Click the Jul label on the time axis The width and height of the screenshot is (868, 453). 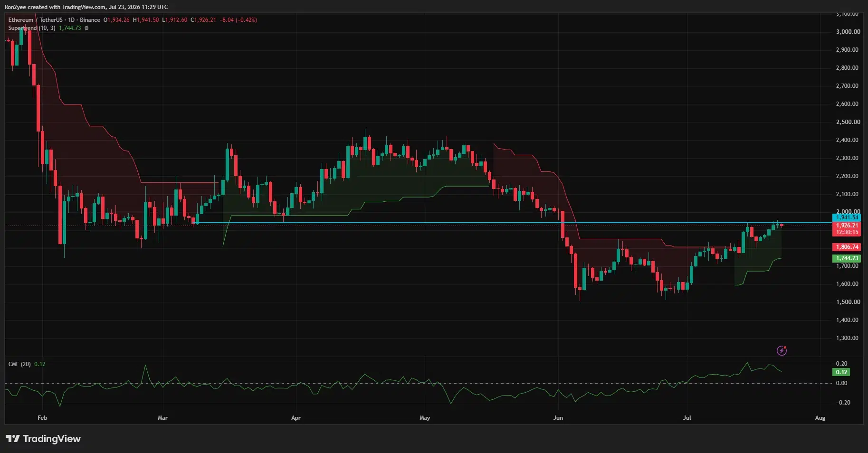687,418
